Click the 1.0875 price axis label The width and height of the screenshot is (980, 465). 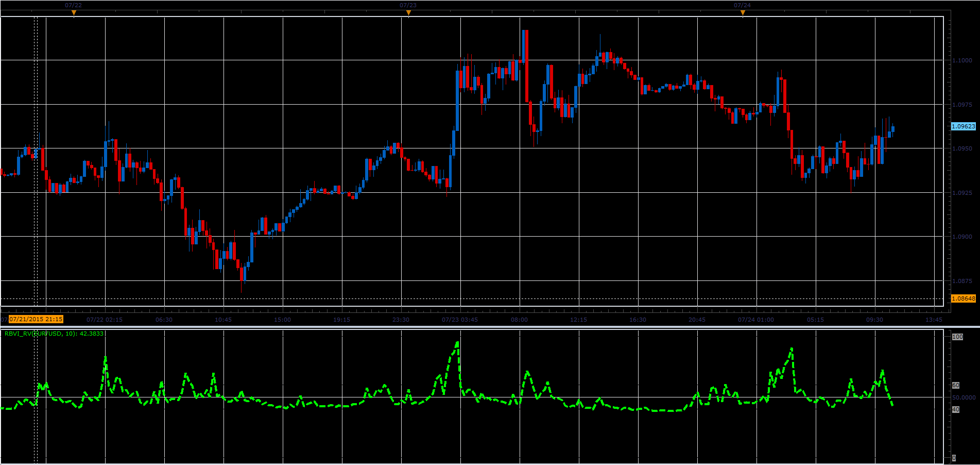click(962, 281)
